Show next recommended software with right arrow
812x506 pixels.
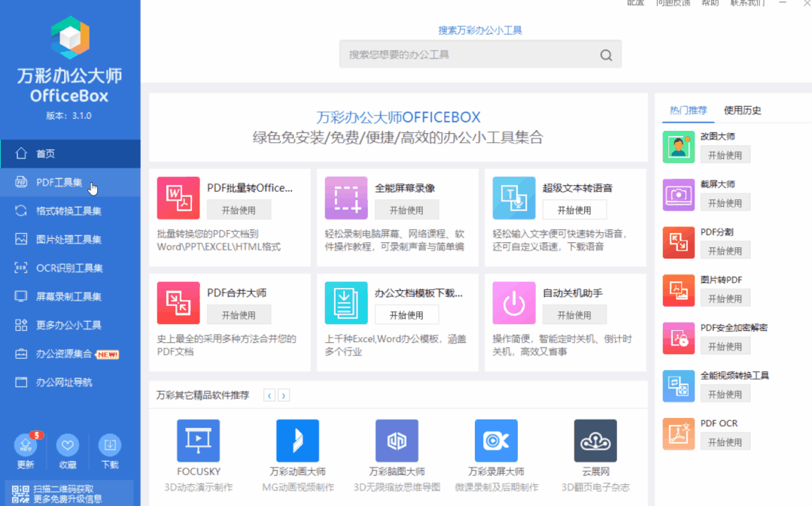click(x=284, y=395)
